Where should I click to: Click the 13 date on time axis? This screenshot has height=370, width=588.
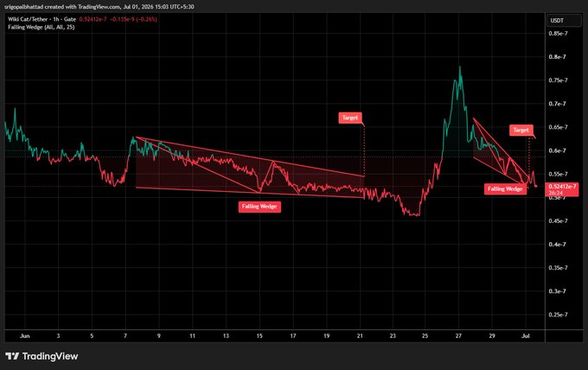[226, 336]
